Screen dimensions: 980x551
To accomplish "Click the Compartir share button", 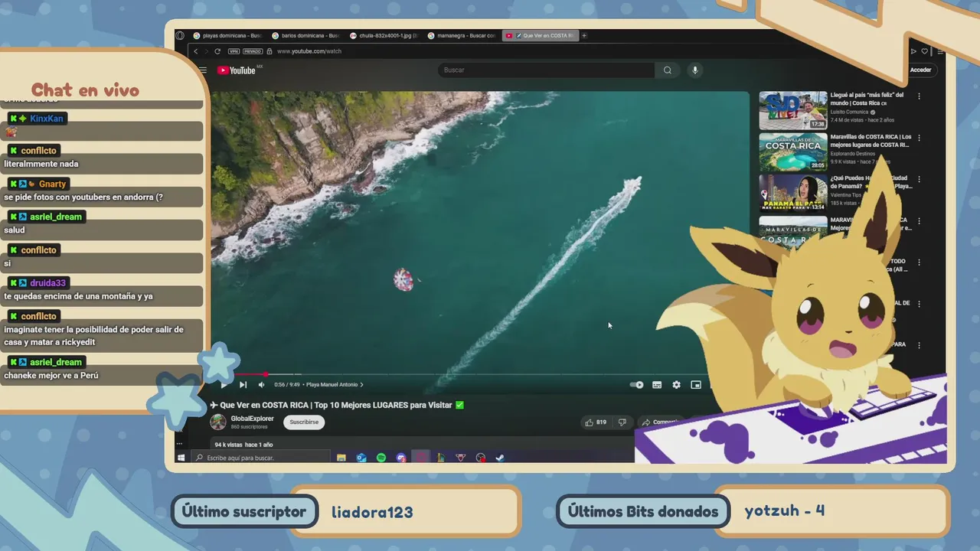I will [x=660, y=422].
